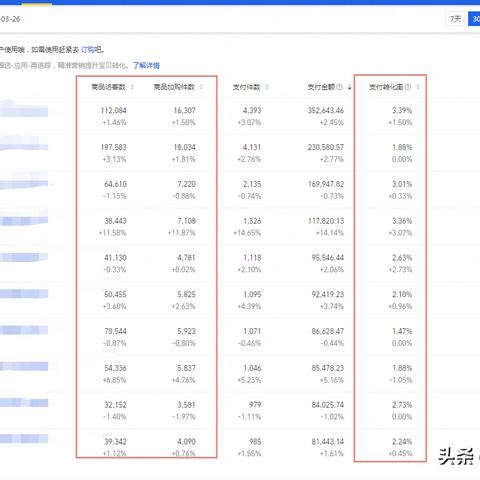Sort by 支付件数 using its sort arrows
Image resolution: width=480 pixels, height=480 pixels.
[267, 87]
